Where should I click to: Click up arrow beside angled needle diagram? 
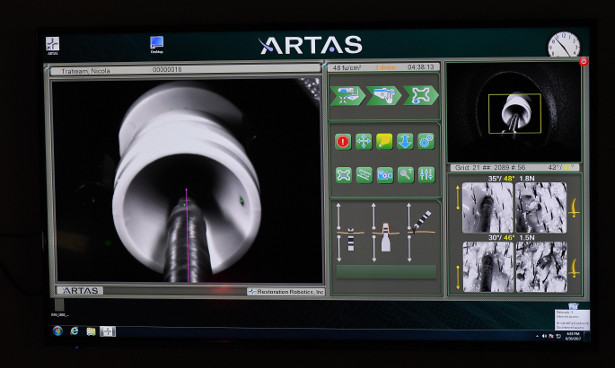(x=409, y=217)
